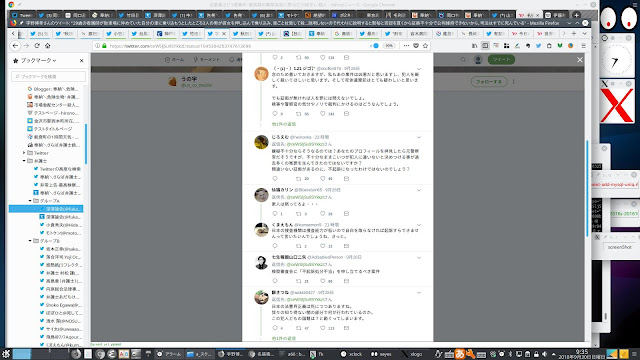Viewport: 640px width, 360px height.
Task: Open the more options dots beside フォローする
Action: (x=513, y=82)
